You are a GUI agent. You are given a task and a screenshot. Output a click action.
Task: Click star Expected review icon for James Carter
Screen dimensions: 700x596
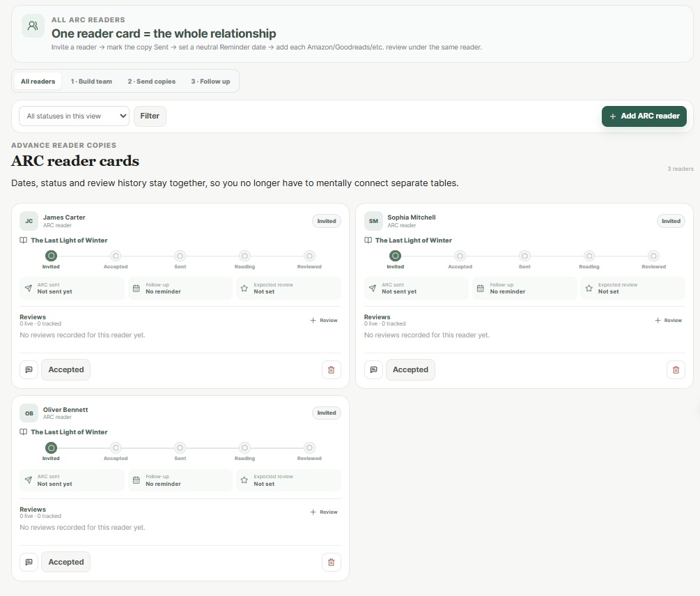(244, 288)
